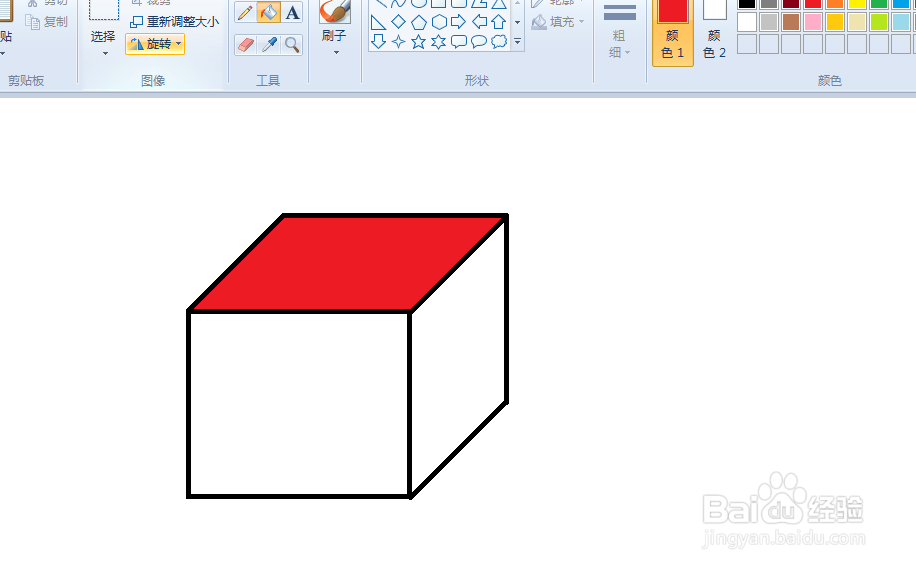
Task: Expand the Select (选择) dropdown arrow
Action: (x=105, y=53)
